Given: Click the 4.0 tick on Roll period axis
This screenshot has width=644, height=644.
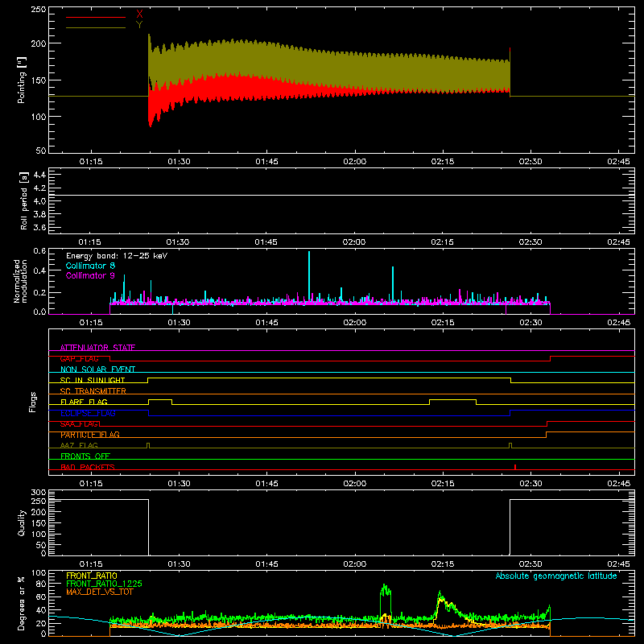Looking at the screenshot, I should pos(39,201).
